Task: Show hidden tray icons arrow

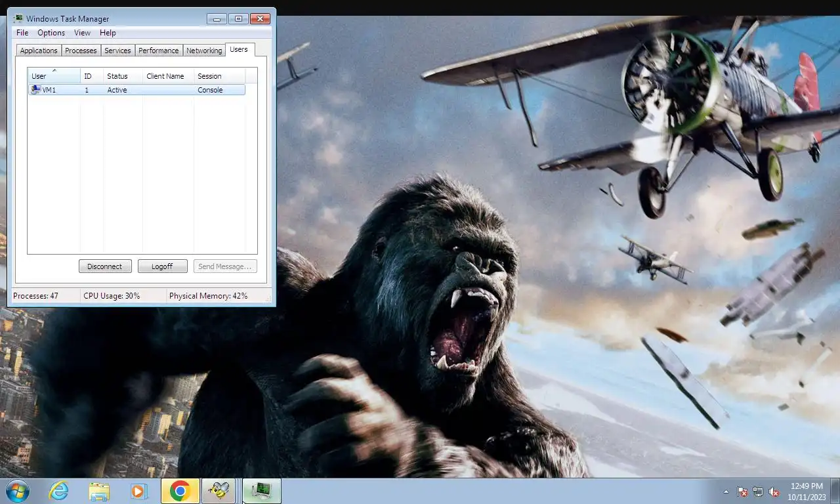Action: [x=726, y=492]
